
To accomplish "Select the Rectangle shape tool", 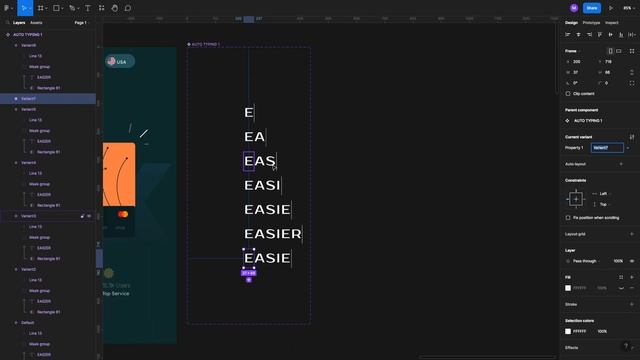I will 56,8.
